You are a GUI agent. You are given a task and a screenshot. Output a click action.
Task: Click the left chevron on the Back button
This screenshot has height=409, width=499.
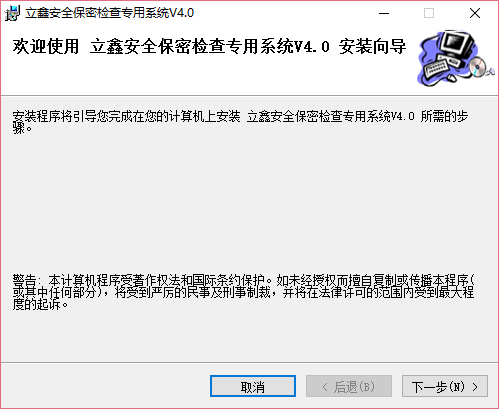click(x=325, y=387)
